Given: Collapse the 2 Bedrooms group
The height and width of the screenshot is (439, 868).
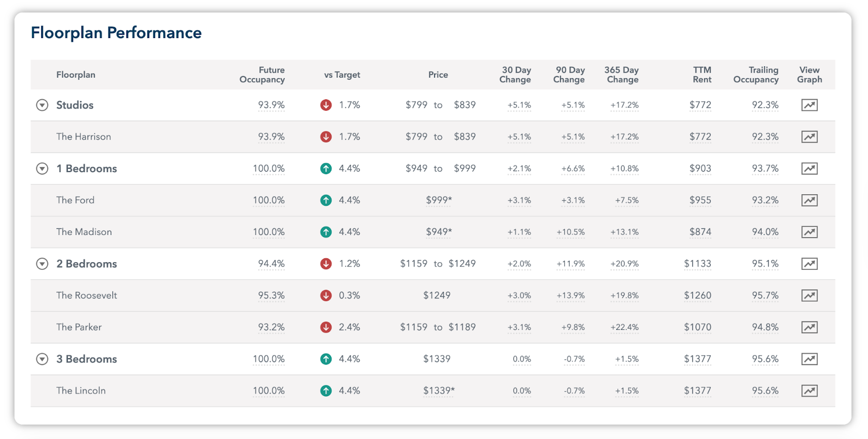Looking at the screenshot, I should [x=42, y=264].
